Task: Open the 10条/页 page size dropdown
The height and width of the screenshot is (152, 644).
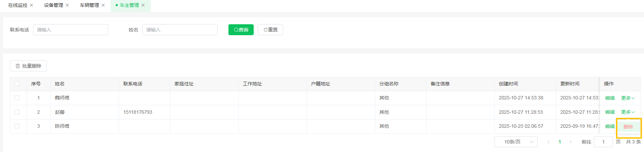Action: [x=516, y=142]
